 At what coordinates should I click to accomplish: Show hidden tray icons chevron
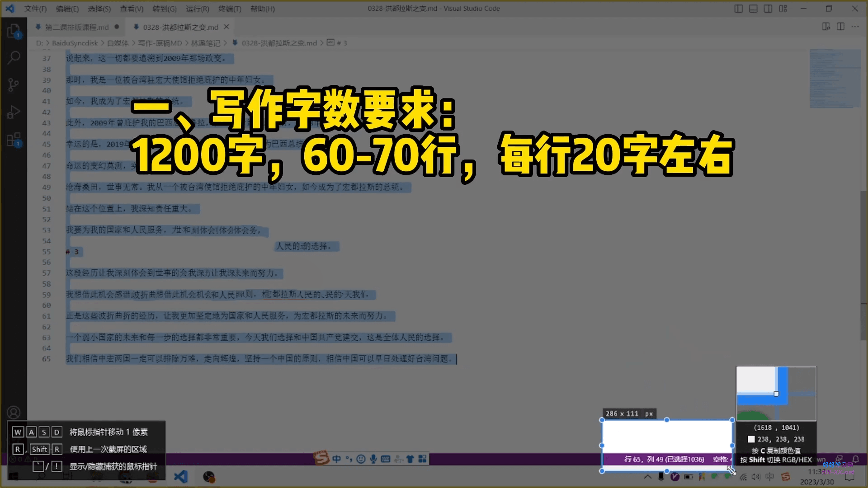tap(648, 477)
